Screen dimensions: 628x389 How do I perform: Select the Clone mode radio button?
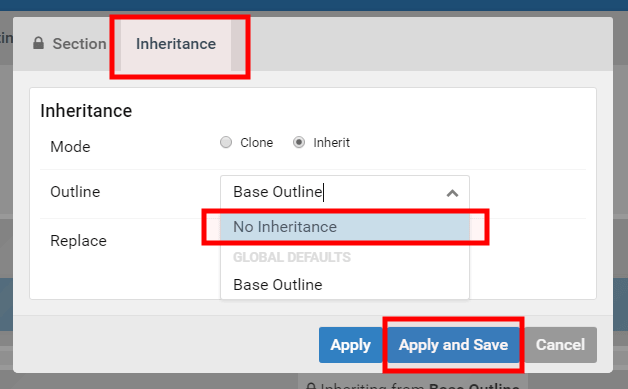pyautogui.click(x=226, y=142)
